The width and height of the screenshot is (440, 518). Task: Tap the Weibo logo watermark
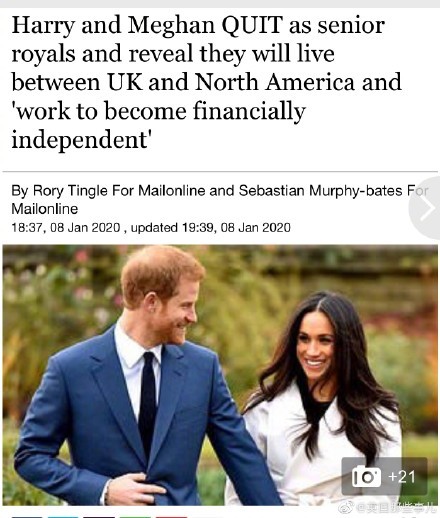[x=346, y=507]
